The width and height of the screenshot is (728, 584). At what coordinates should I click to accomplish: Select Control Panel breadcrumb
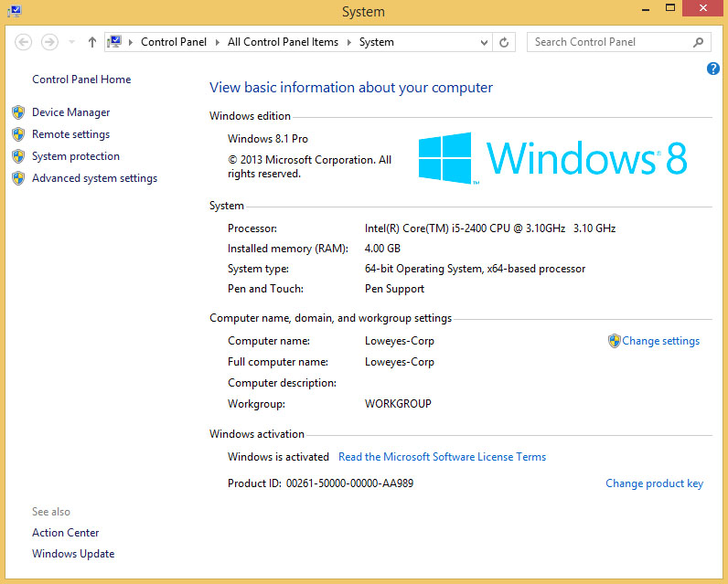pyautogui.click(x=174, y=42)
